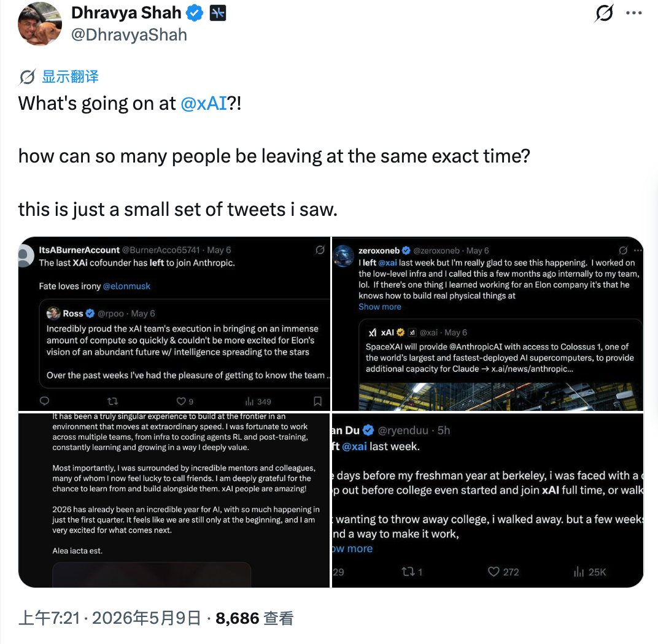Click the heart icon showing 272 likes

pos(494,572)
